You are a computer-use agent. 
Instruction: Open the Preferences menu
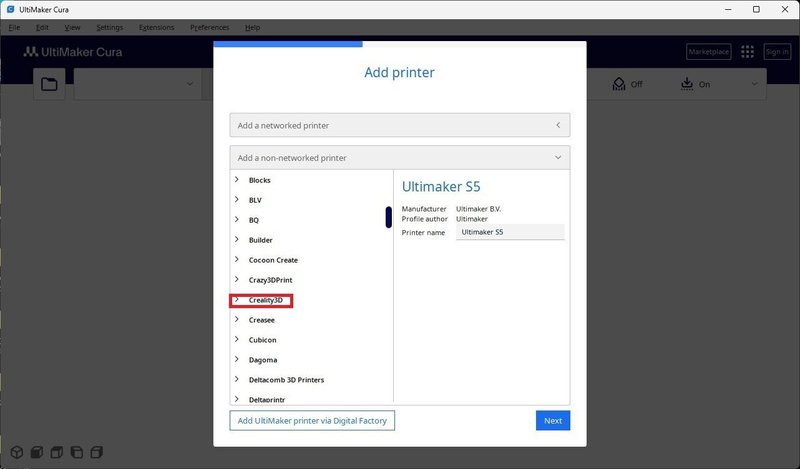pyautogui.click(x=210, y=28)
